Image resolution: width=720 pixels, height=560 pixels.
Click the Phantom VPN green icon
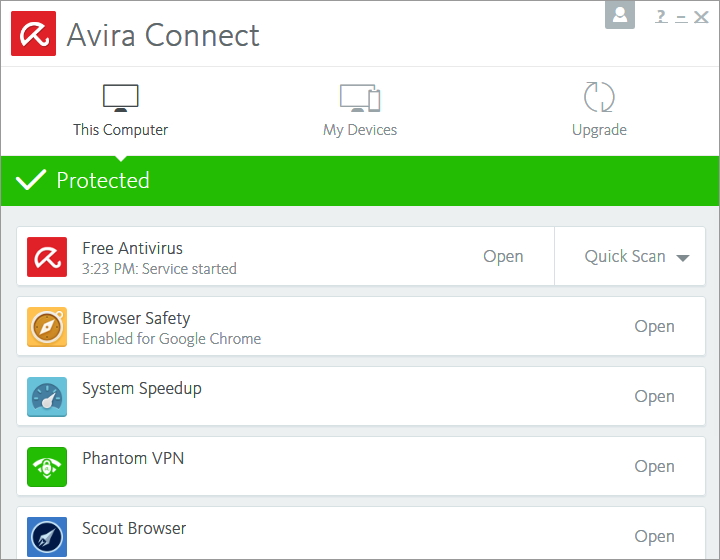pos(47,467)
